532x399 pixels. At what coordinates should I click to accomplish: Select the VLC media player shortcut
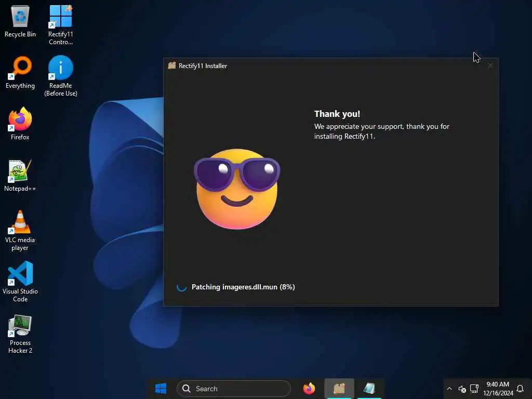20,231
